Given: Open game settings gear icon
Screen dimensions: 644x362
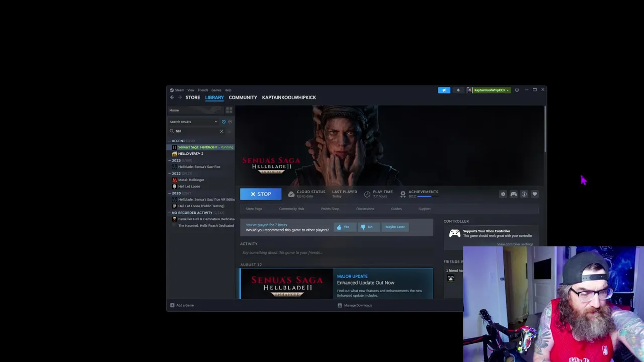Looking at the screenshot, I should click(x=503, y=194).
